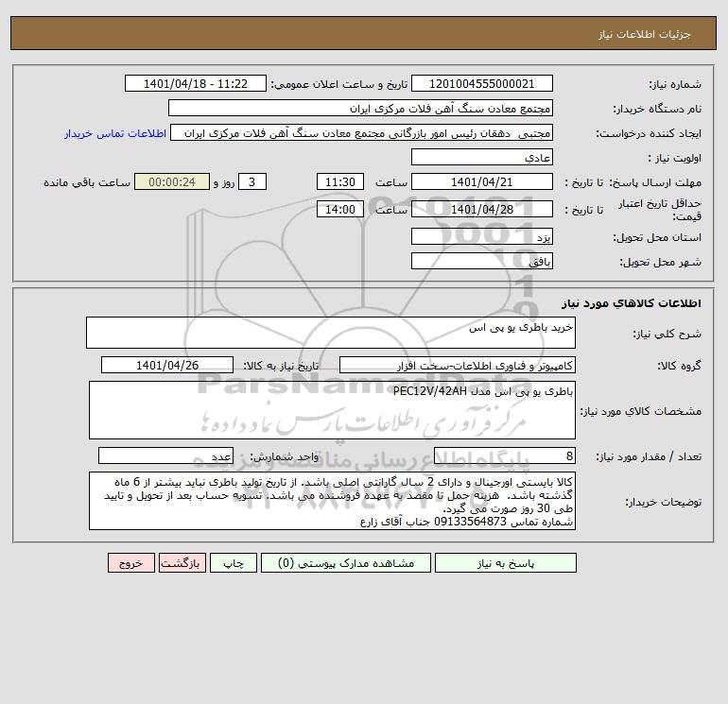Click the پاسخ به نیاز button
Image resolution: width=728 pixels, height=704 pixels.
(x=506, y=563)
